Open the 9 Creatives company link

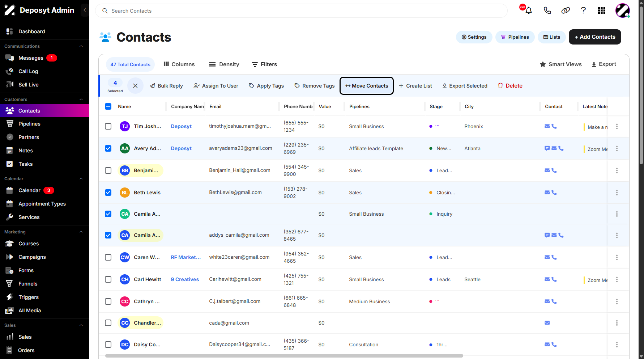click(185, 279)
